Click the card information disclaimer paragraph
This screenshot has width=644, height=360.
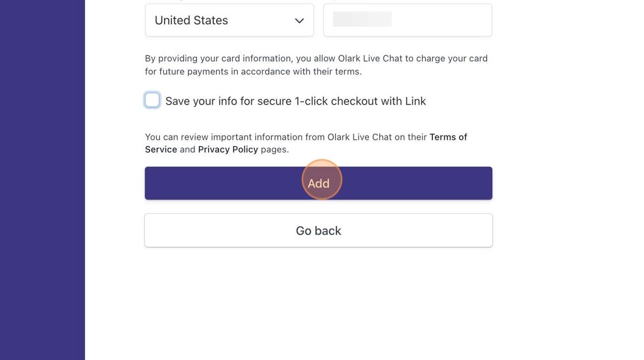coord(316,59)
